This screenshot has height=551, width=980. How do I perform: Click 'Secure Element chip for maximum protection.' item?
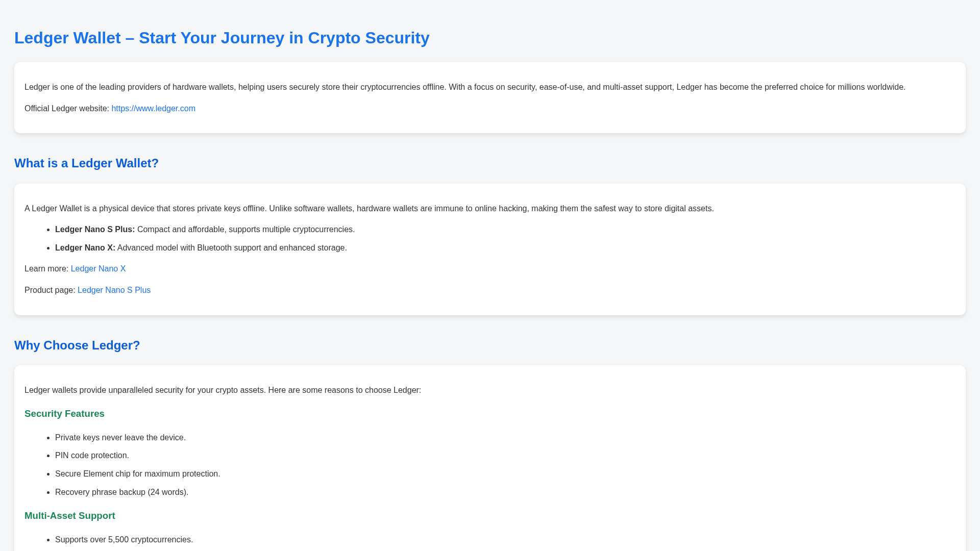click(x=138, y=474)
